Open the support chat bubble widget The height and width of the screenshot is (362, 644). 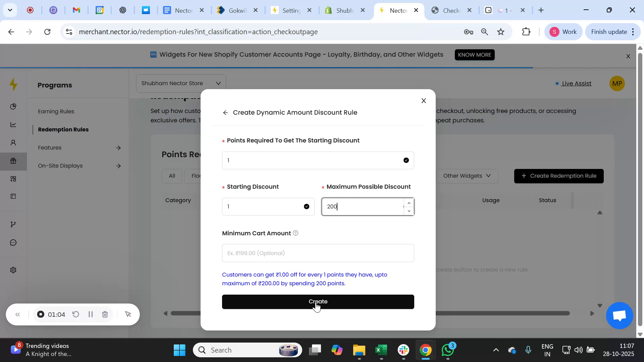619,315
